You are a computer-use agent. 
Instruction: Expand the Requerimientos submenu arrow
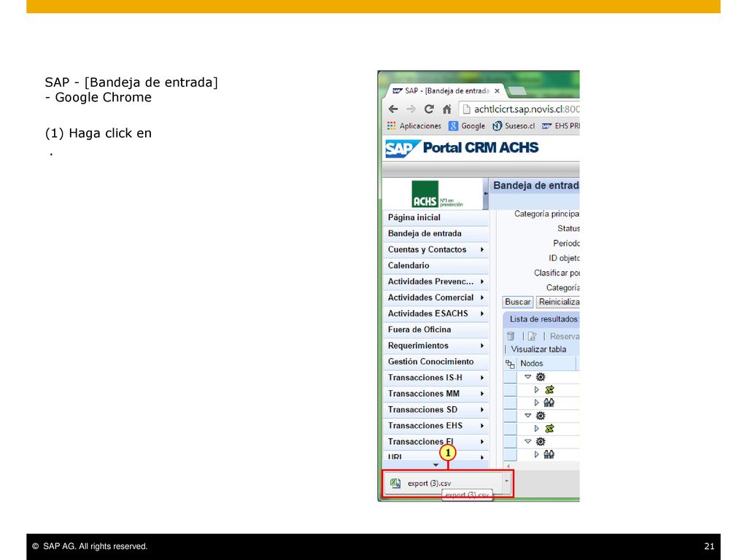tap(482, 346)
